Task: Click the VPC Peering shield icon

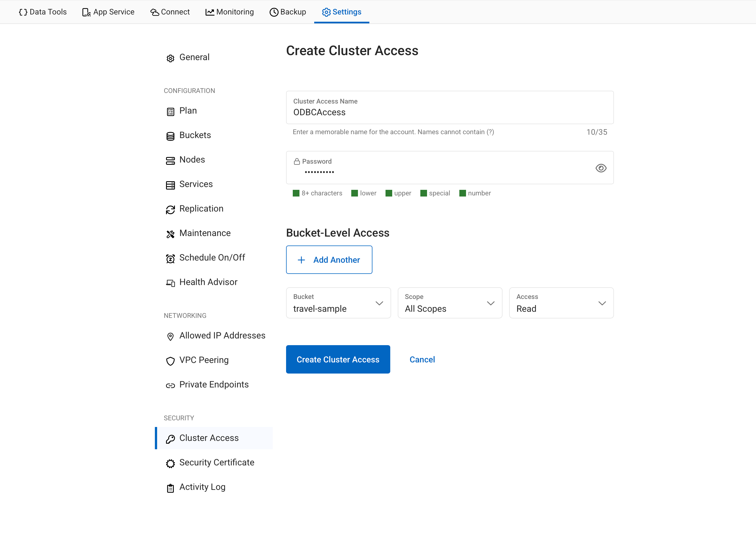Action: pyautogui.click(x=170, y=361)
